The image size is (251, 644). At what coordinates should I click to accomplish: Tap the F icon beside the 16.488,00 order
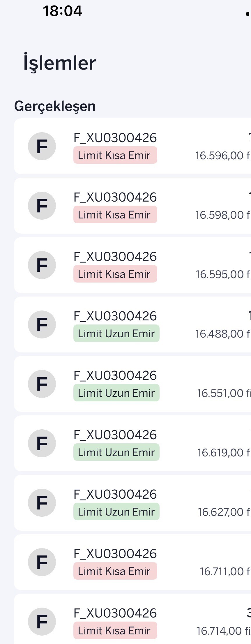click(x=42, y=324)
